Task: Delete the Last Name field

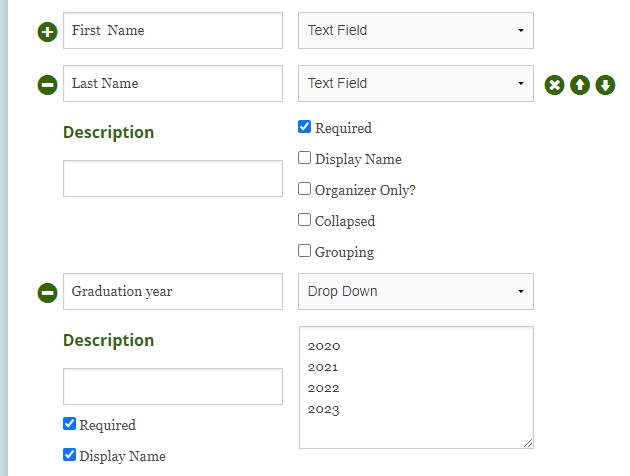Action: click(x=555, y=85)
